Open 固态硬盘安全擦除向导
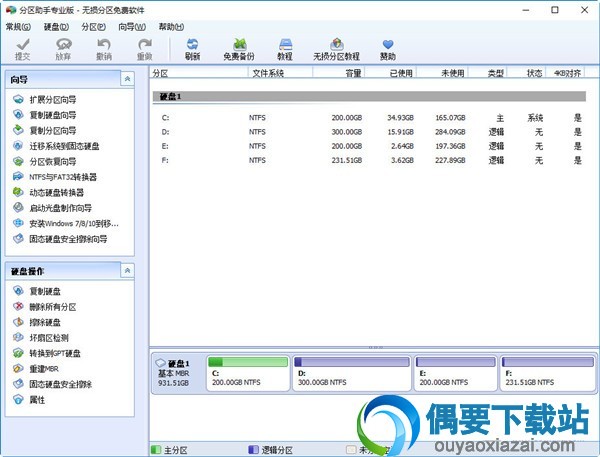Screen dimensions: 600x457 [x=60, y=239]
